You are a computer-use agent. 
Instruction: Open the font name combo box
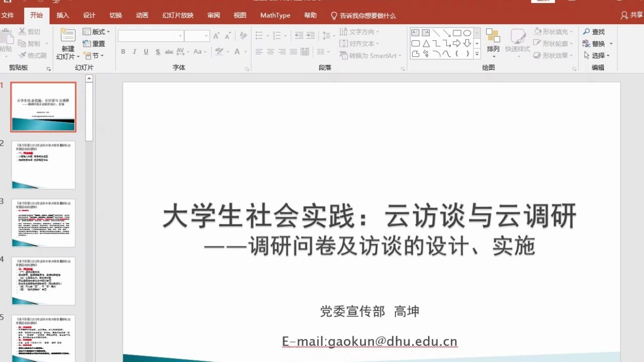[x=150, y=36]
